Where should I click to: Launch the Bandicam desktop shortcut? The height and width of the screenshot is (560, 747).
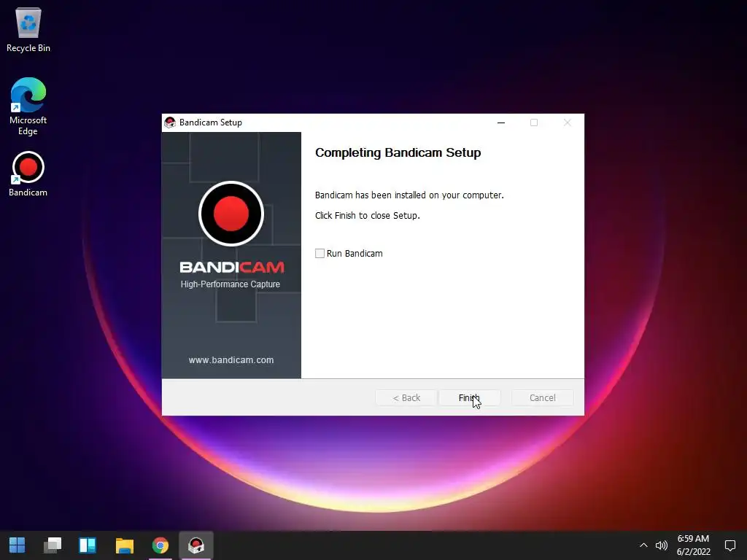28,174
